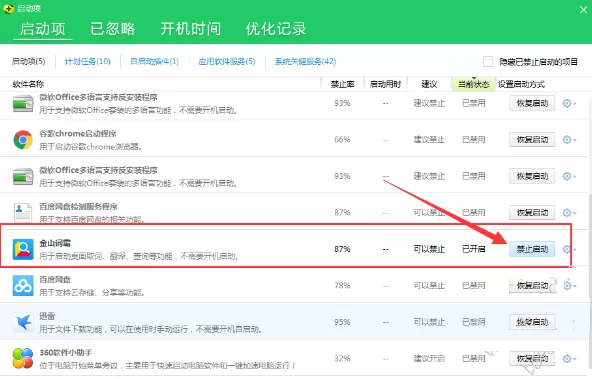Sort by 启动用时 column header
Image resolution: width=592 pixels, height=379 pixels.
pyautogui.click(x=385, y=84)
